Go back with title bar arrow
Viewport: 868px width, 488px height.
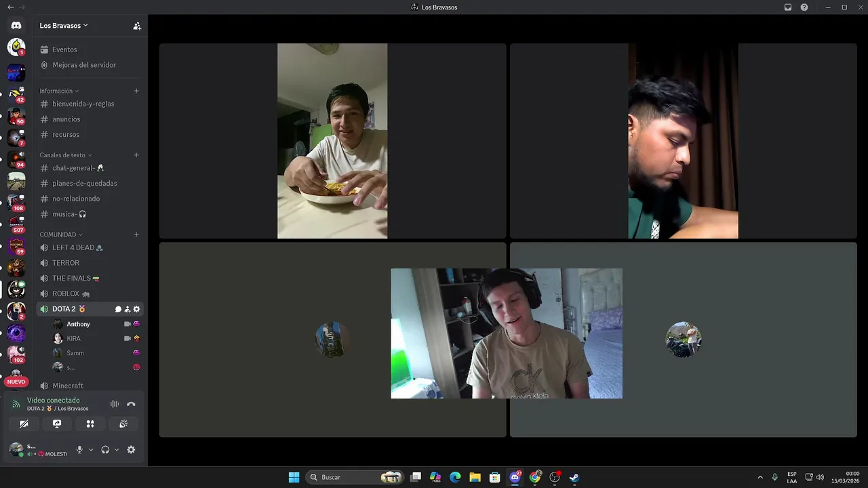[10, 7]
